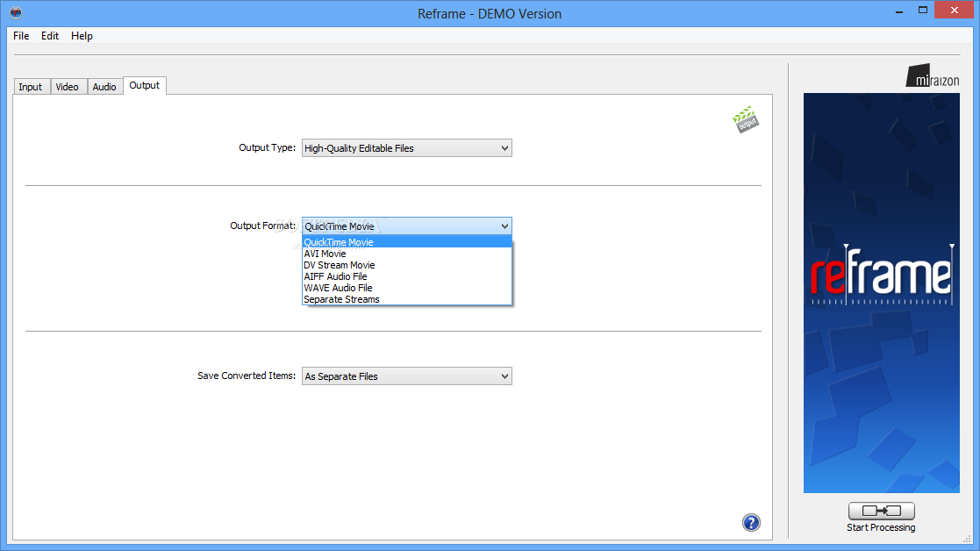Choose AIFF Audio File format
Screen dimensions: 980x551
point(407,276)
